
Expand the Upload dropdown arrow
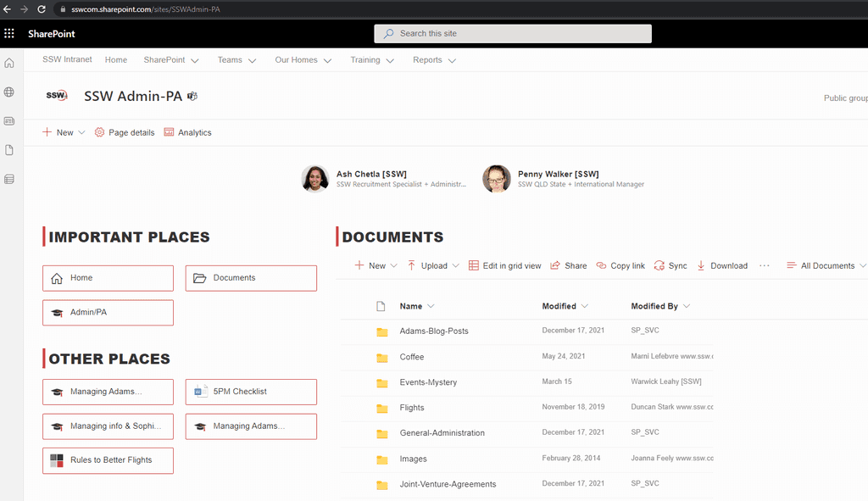(x=455, y=265)
